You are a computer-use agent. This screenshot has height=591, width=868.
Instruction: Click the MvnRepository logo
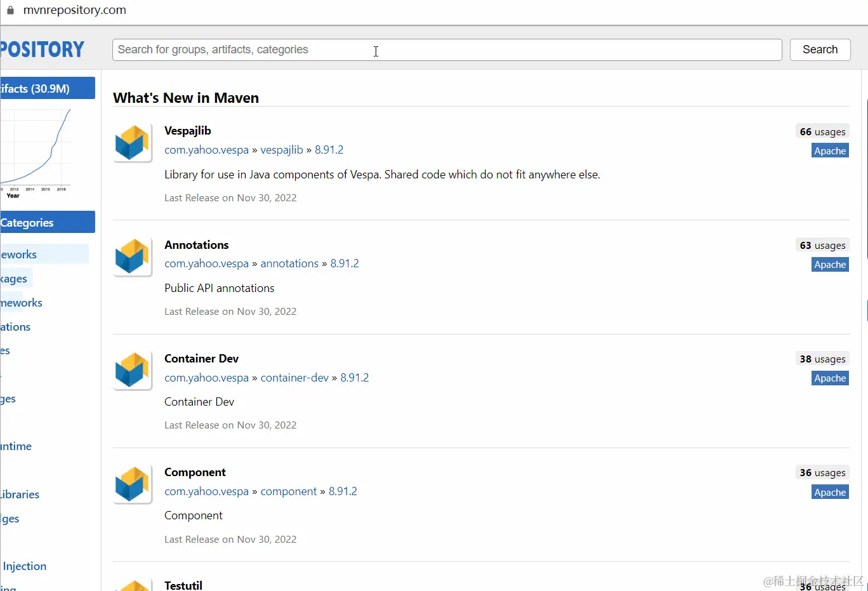(x=42, y=50)
